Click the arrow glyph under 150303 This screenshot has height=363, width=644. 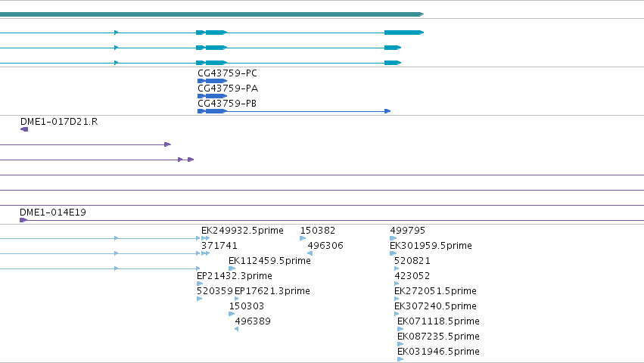232,314
